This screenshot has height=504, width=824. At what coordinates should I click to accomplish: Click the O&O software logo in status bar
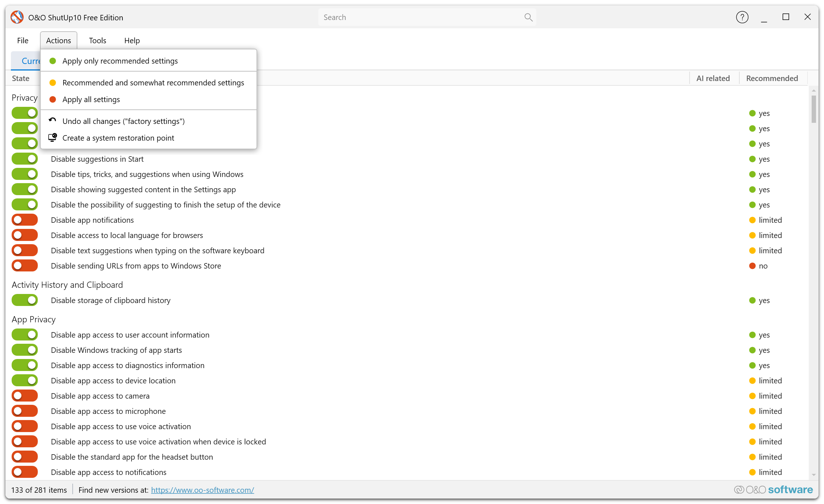(773, 489)
